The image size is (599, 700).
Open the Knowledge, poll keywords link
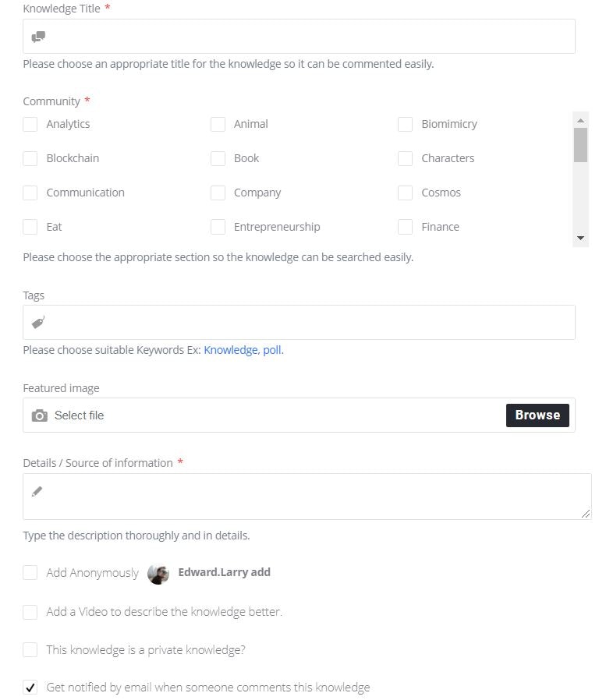(243, 350)
